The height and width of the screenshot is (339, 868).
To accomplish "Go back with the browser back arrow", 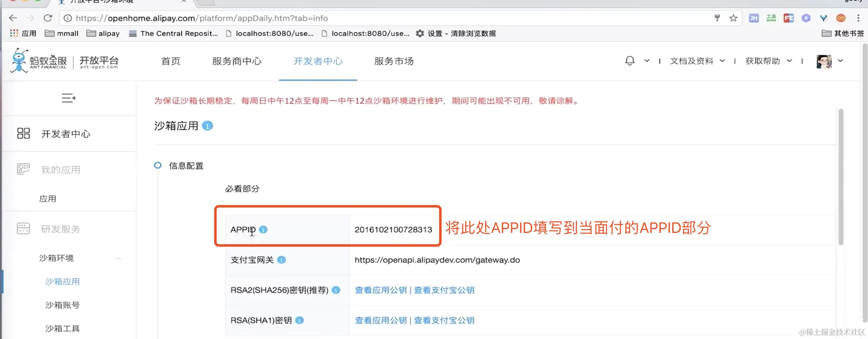I will point(13,18).
